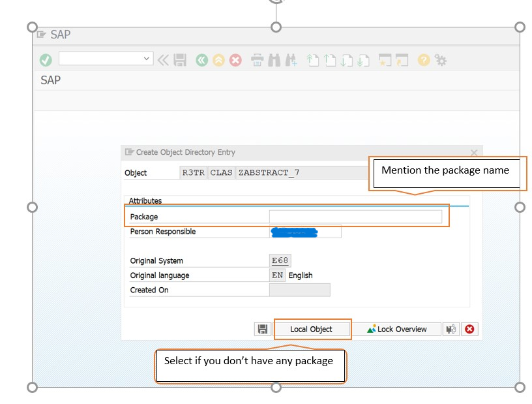Click the red Cancel icon in toolbar
Screen dimensions: 532x404
[x=235, y=60]
